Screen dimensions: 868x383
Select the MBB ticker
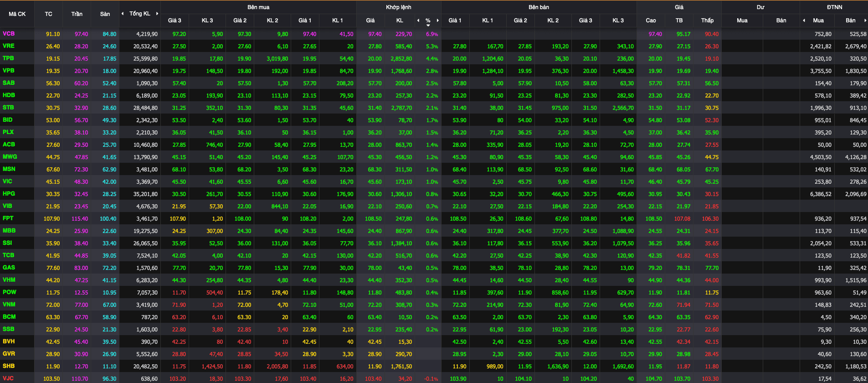9,231
